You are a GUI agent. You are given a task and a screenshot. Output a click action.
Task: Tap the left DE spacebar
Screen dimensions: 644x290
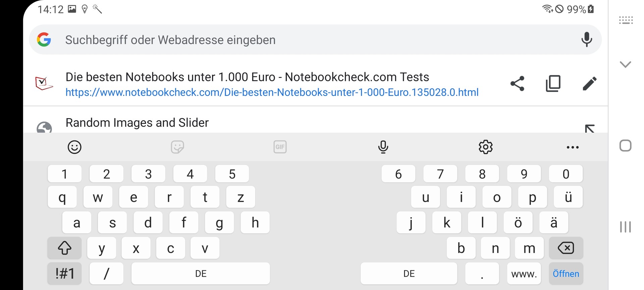tap(201, 274)
